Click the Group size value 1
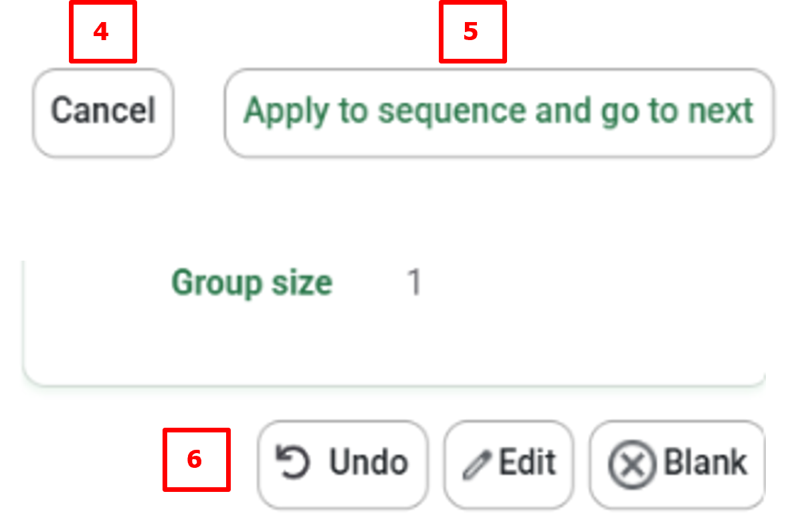 415,283
